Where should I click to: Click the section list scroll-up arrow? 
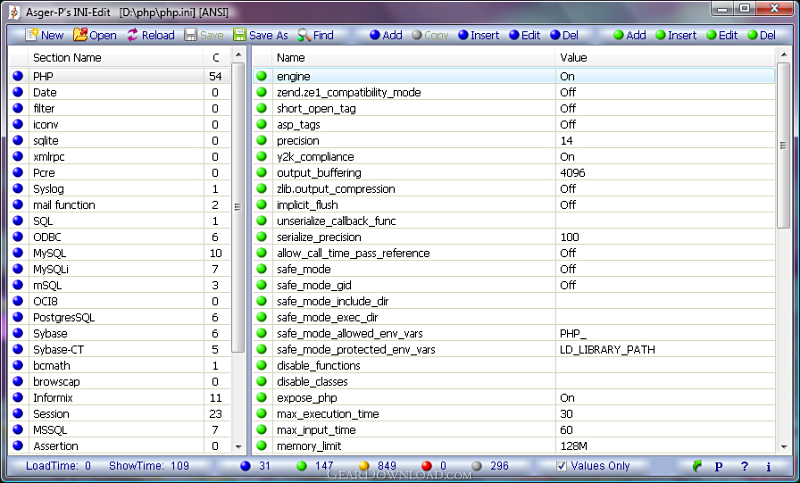238,54
